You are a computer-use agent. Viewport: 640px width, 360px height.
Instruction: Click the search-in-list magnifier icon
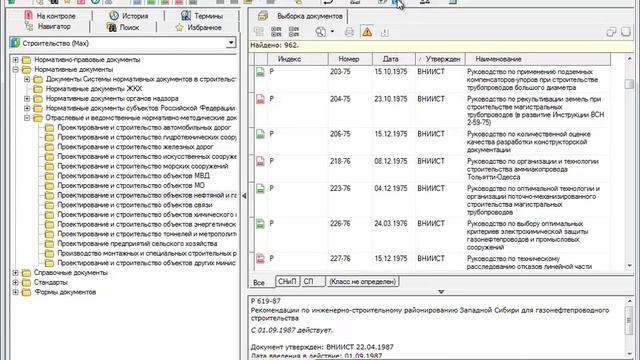[x=320, y=32]
